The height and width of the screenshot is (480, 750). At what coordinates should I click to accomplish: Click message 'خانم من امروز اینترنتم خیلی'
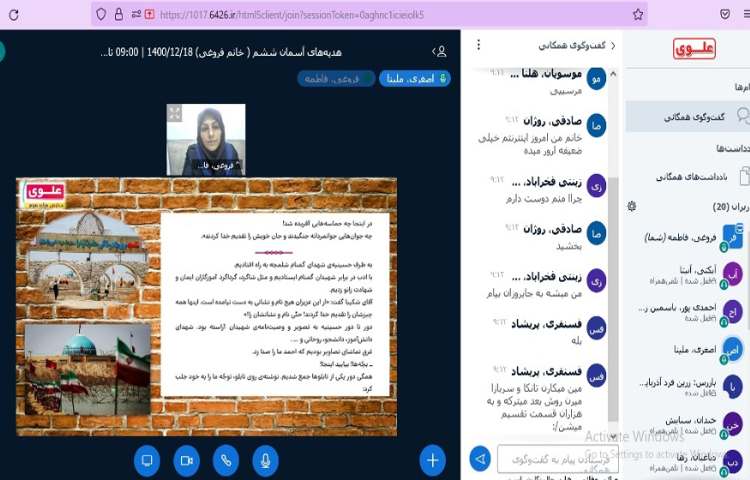tap(530, 143)
